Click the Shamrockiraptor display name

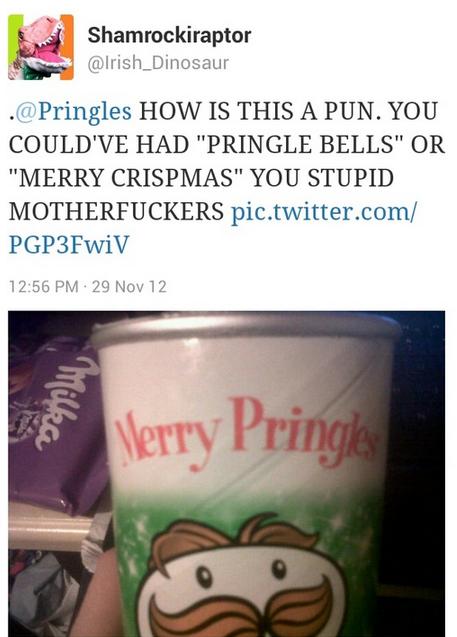[x=169, y=36]
